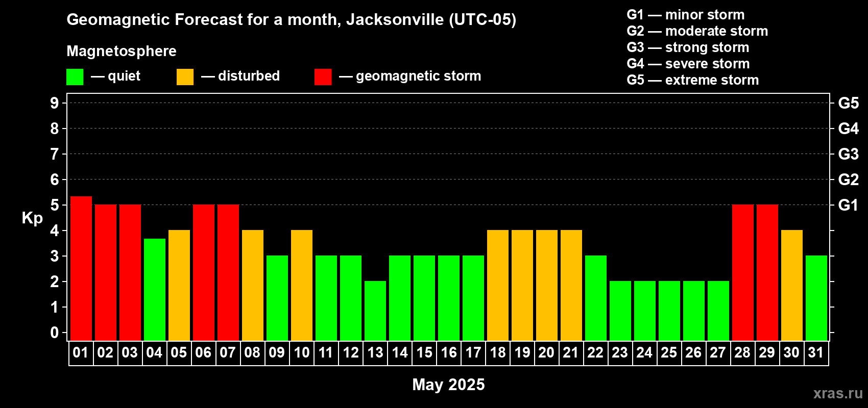Click the 'May 2025' axis caption
Screen dimensions: 868x408
click(448, 385)
